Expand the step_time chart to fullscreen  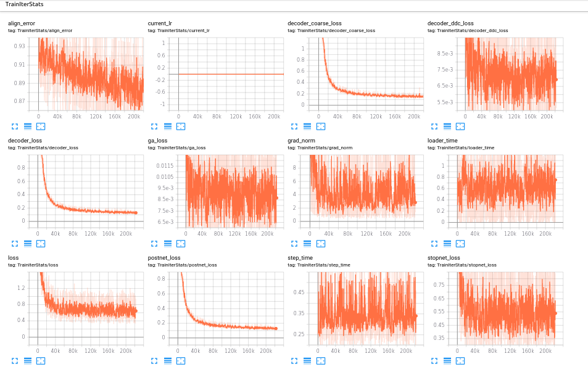[293, 360]
